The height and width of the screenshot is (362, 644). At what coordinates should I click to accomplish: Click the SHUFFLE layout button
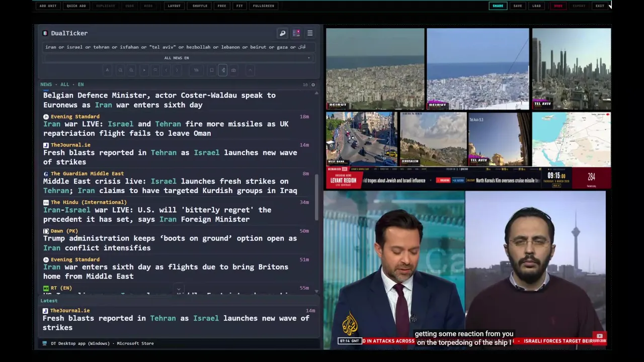coord(200,6)
